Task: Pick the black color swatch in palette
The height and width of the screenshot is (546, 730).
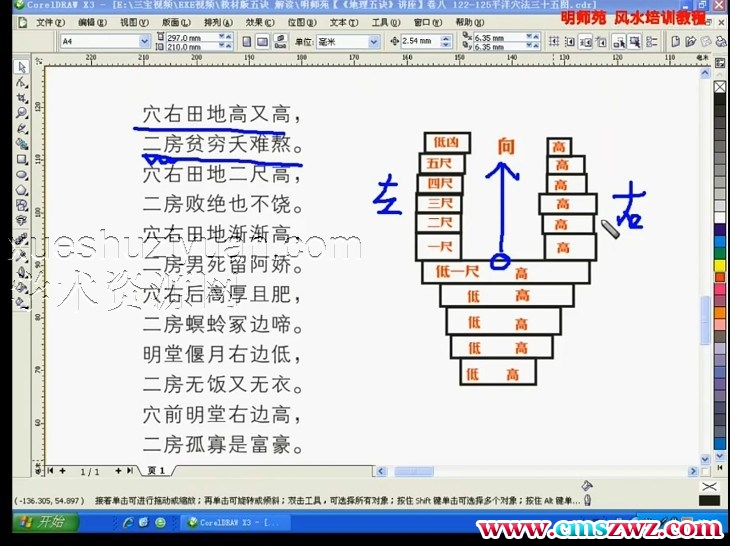Action: click(720, 99)
